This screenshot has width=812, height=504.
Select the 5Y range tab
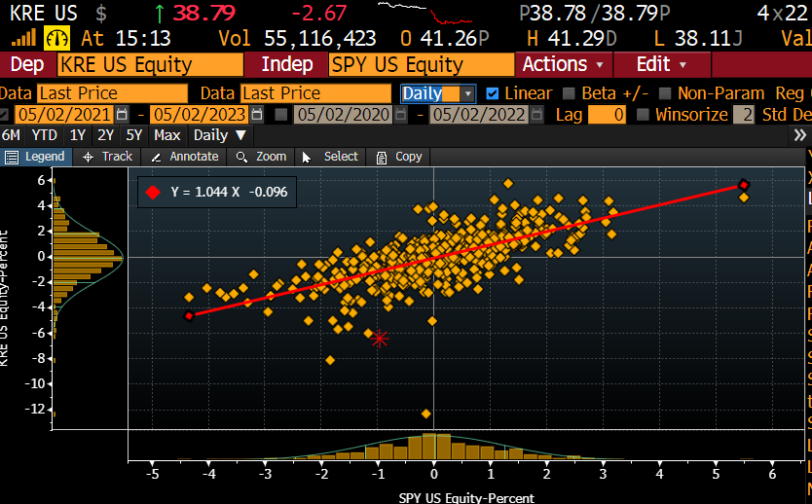pos(134,135)
